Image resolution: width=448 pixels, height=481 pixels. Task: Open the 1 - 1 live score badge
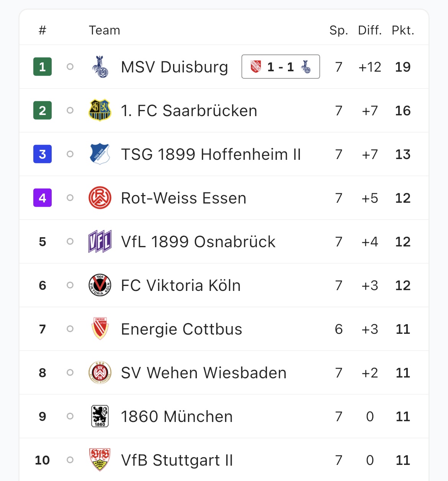click(281, 67)
